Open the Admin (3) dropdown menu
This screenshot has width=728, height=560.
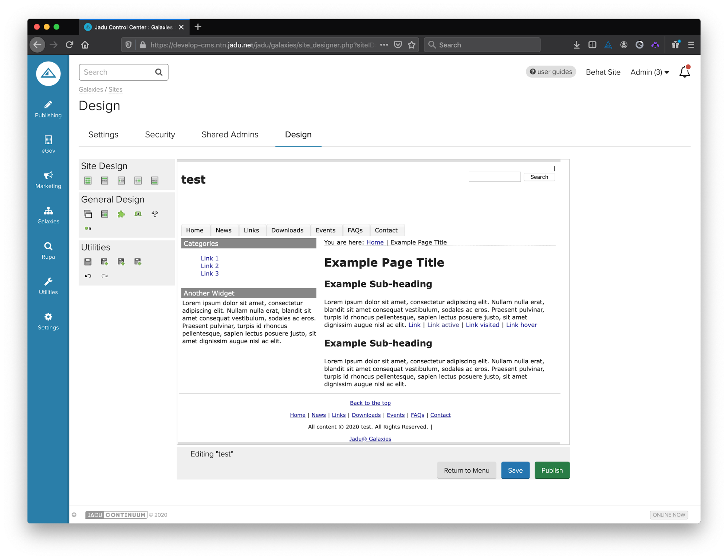point(650,72)
